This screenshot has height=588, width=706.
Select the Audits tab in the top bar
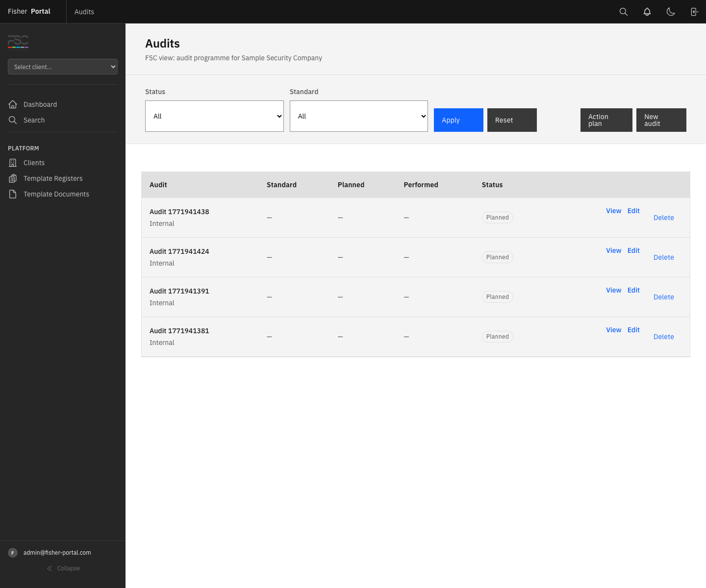click(84, 11)
